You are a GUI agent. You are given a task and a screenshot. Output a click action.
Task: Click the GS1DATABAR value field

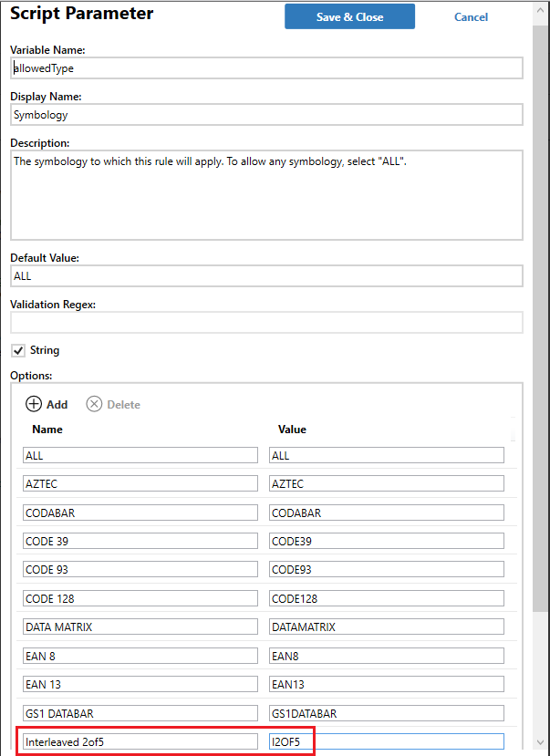387,713
